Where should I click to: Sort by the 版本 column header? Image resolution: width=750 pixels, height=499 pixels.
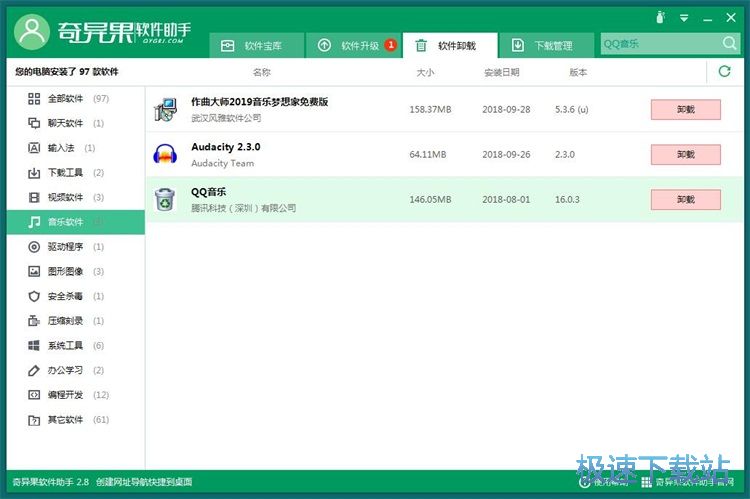[x=578, y=72]
